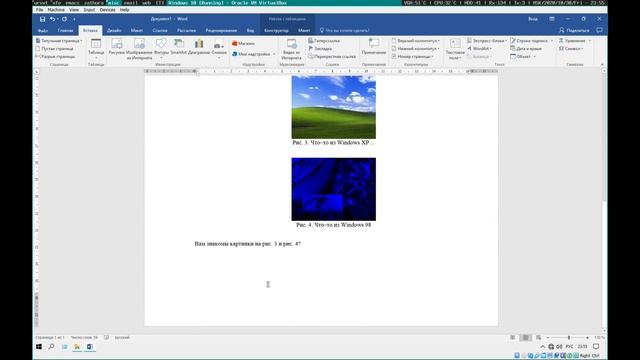Insert a SmartArt graphic
This screenshot has height=360, width=640.
coord(178,47)
